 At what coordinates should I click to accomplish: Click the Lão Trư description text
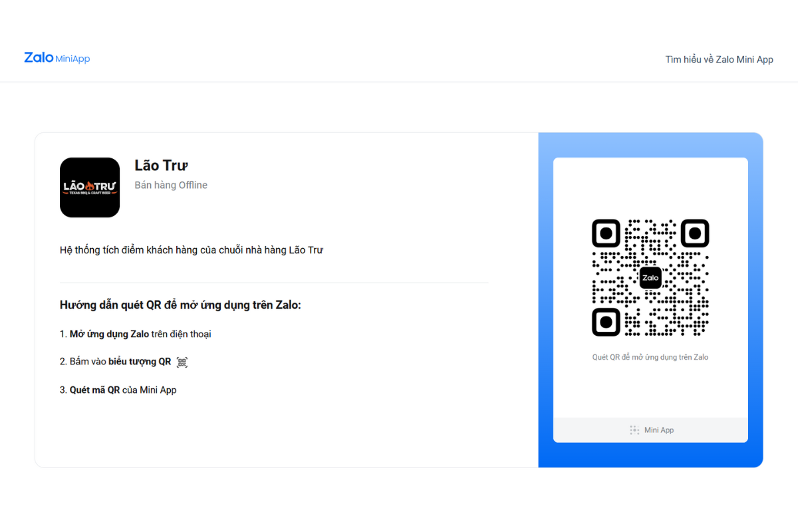(x=192, y=250)
